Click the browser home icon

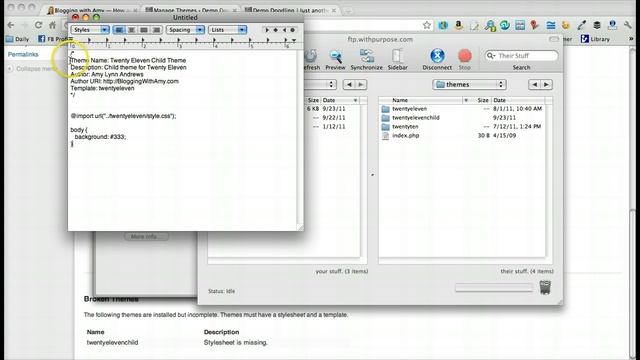pyautogui.click(x=52, y=25)
